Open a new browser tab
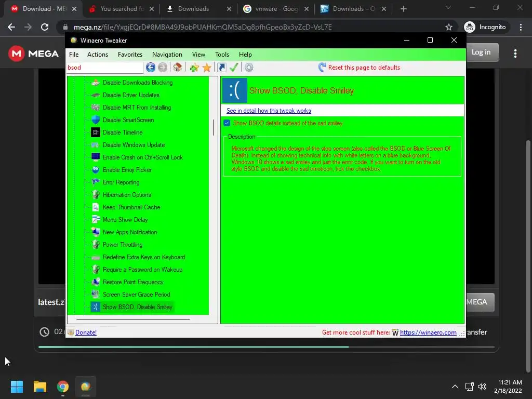 [x=403, y=9]
